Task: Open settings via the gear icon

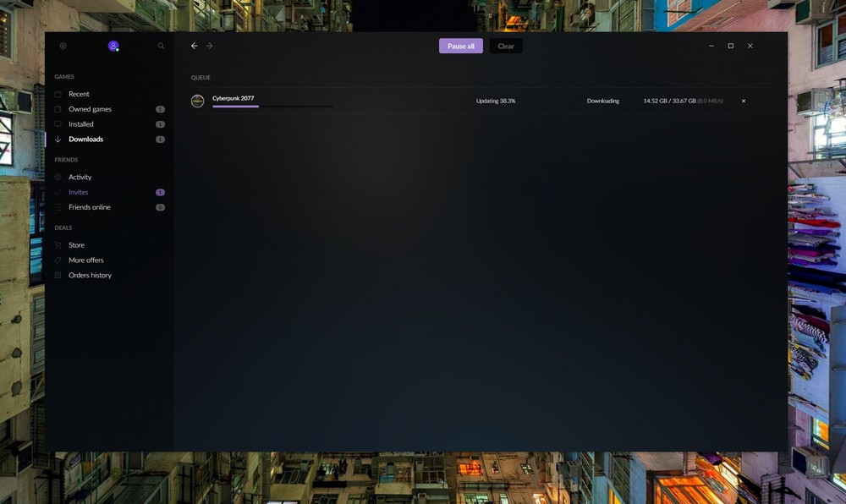Action: click(63, 46)
